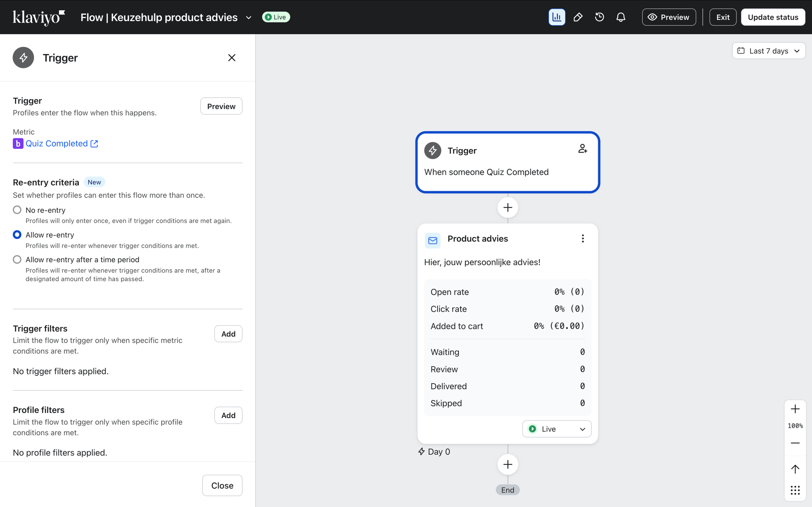This screenshot has width=812, height=507.
Task: Open the canvas minimap dots icon
Action: pyautogui.click(x=795, y=490)
